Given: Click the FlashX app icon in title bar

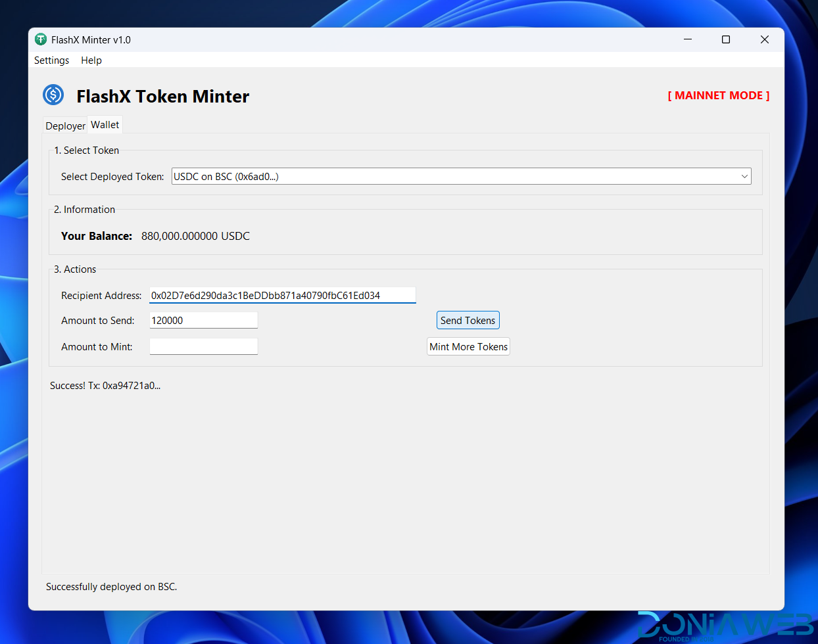Looking at the screenshot, I should point(41,39).
